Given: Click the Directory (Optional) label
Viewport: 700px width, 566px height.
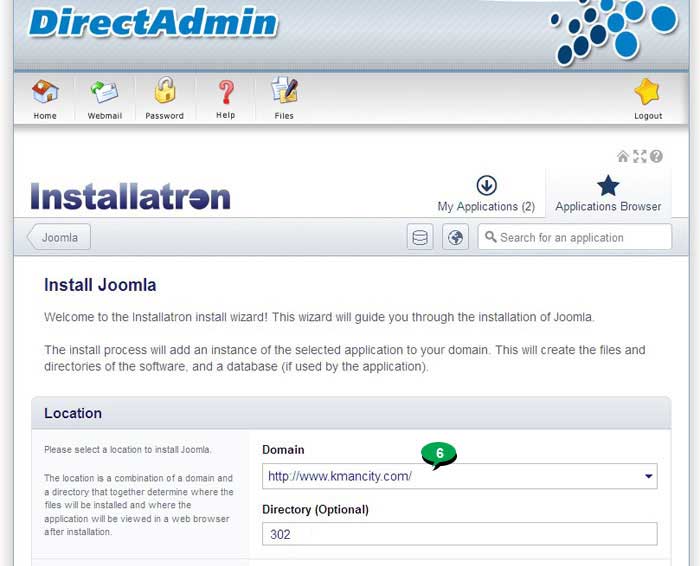Looking at the screenshot, I should [315, 510].
